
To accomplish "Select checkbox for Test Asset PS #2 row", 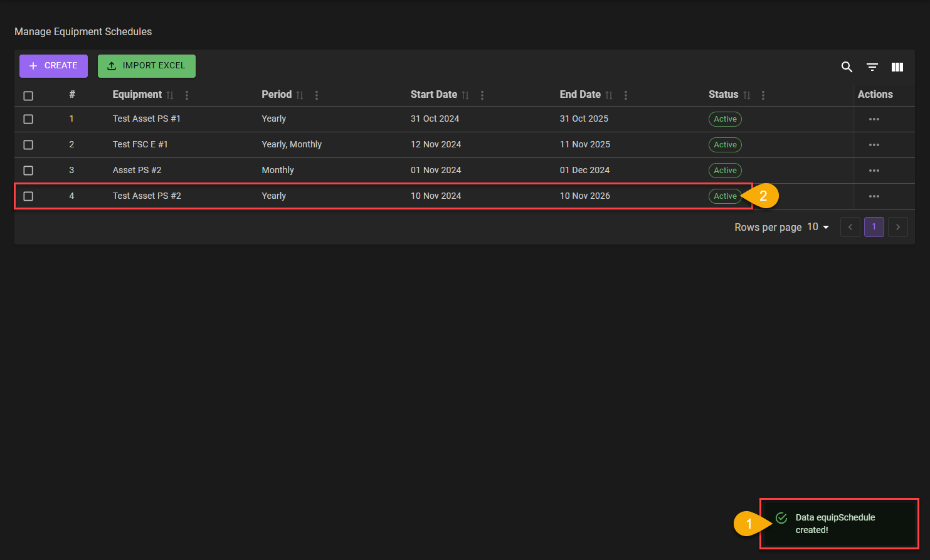I will point(28,196).
